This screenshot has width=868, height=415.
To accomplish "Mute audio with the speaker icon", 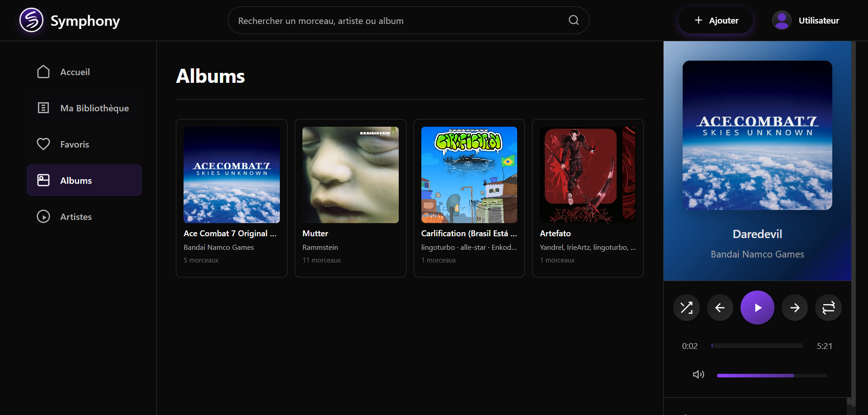I will [x=698, y=374].
